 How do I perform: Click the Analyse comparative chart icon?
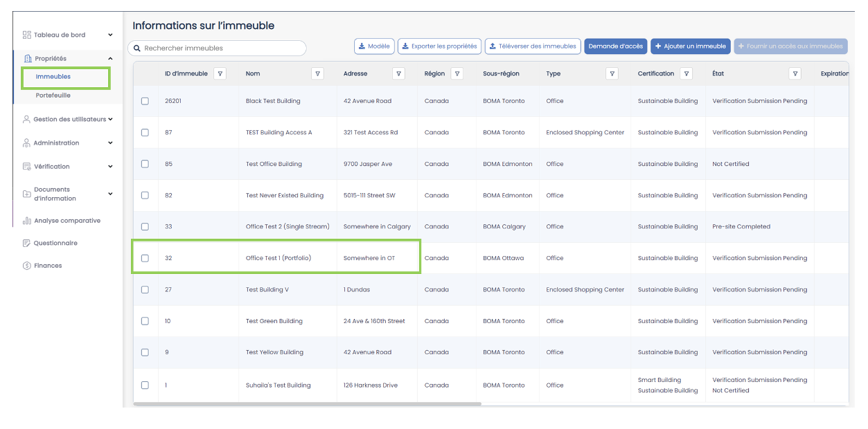tap(26, 221)
